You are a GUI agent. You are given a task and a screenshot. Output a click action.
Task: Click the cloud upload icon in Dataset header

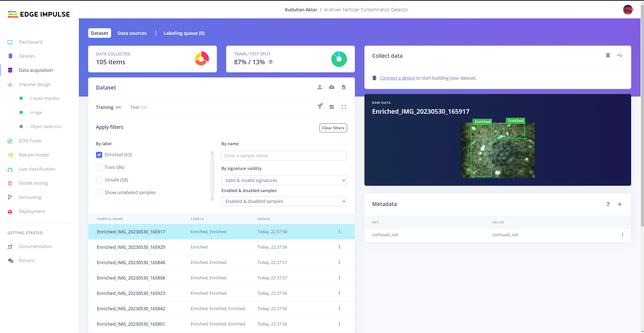coord(331,87)
